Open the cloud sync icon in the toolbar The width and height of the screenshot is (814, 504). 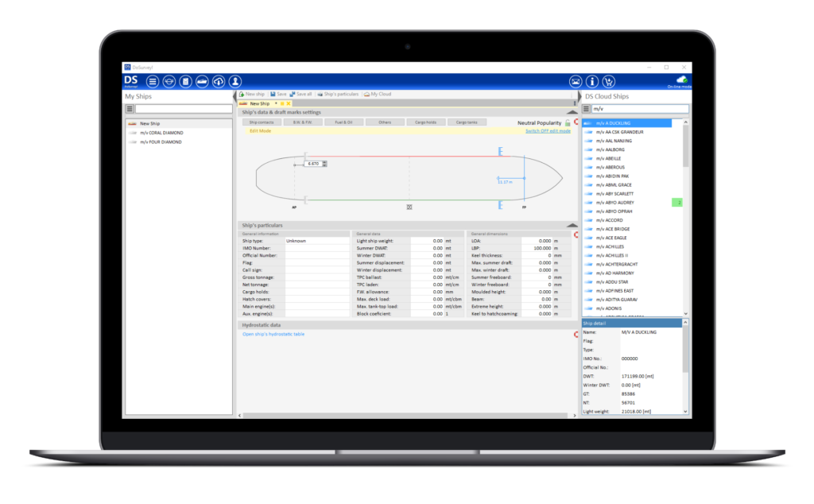pyautogui.click(x=219, y=81)
